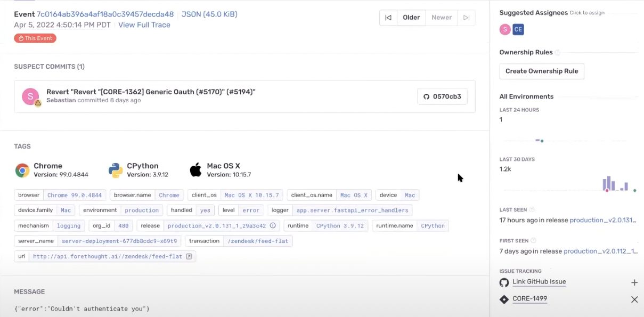Open commit 0570cb3 on GitHub
Viewport: 644px width, 317px height.
click(442, 96)
